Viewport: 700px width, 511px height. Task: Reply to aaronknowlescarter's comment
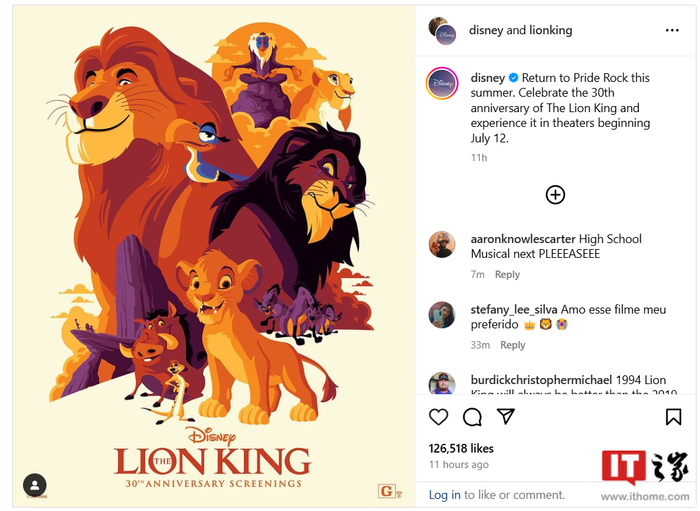click(507, 275)
